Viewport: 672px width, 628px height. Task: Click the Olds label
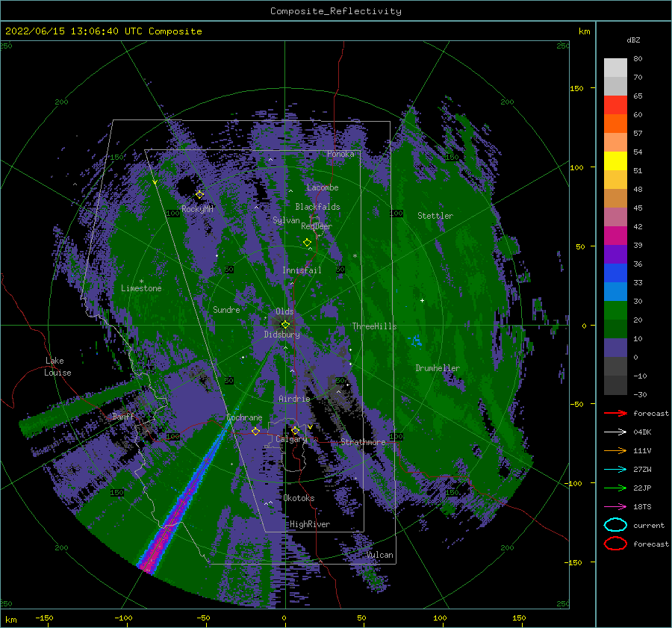tap(284, 311)
